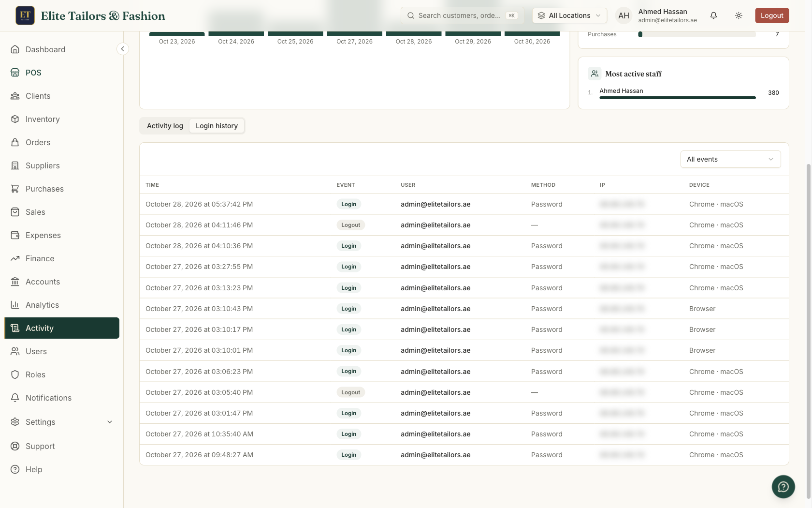Open Purchases section
Image resolution: width=812 pixels, height=508 pixels.
[x=62, y=189]
